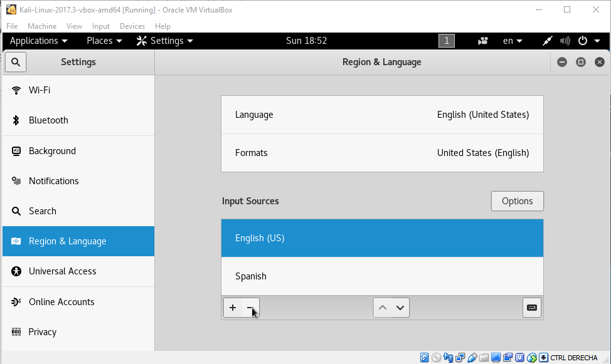Add a new input source with plus

click(233, 308)
